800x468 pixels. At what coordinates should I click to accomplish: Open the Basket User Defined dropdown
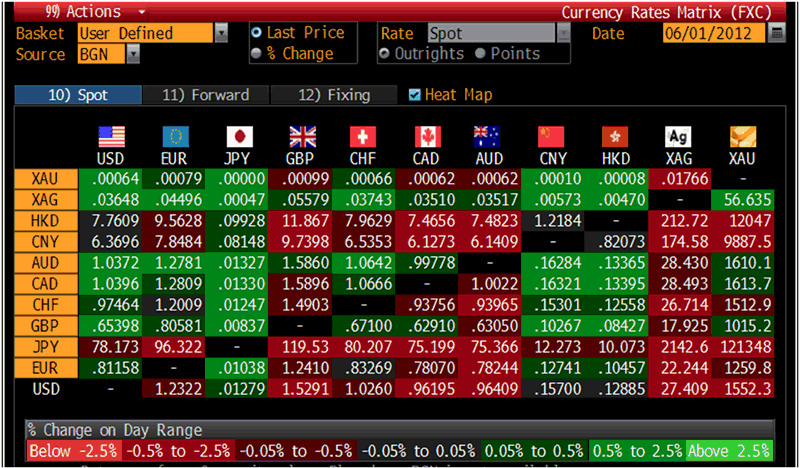221,33
